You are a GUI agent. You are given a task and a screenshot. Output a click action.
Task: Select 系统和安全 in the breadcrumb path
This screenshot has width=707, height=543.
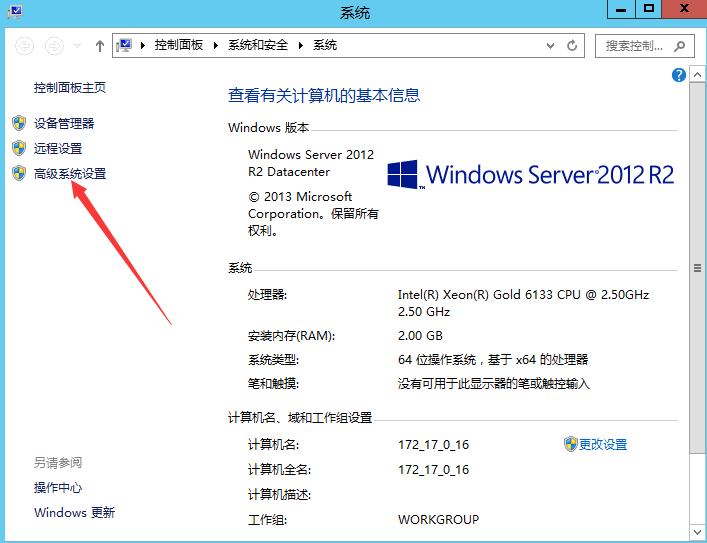pyautogui.click(x=257, y=45)
